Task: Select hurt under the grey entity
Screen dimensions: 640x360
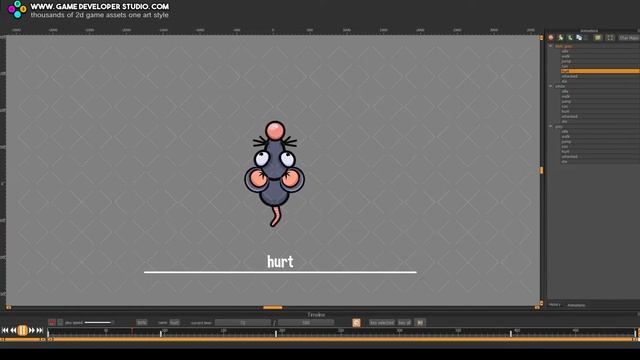Action: click(600, 151)
